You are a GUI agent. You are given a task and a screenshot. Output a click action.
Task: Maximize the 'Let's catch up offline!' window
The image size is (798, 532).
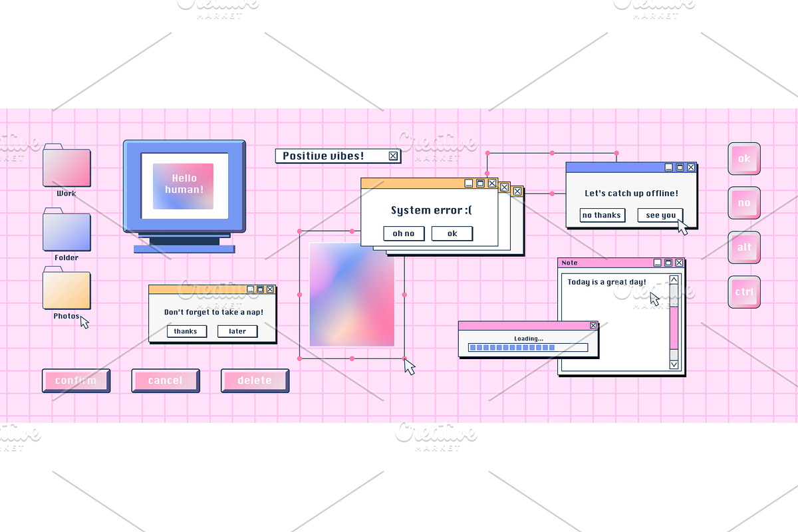tap(680, 166)
